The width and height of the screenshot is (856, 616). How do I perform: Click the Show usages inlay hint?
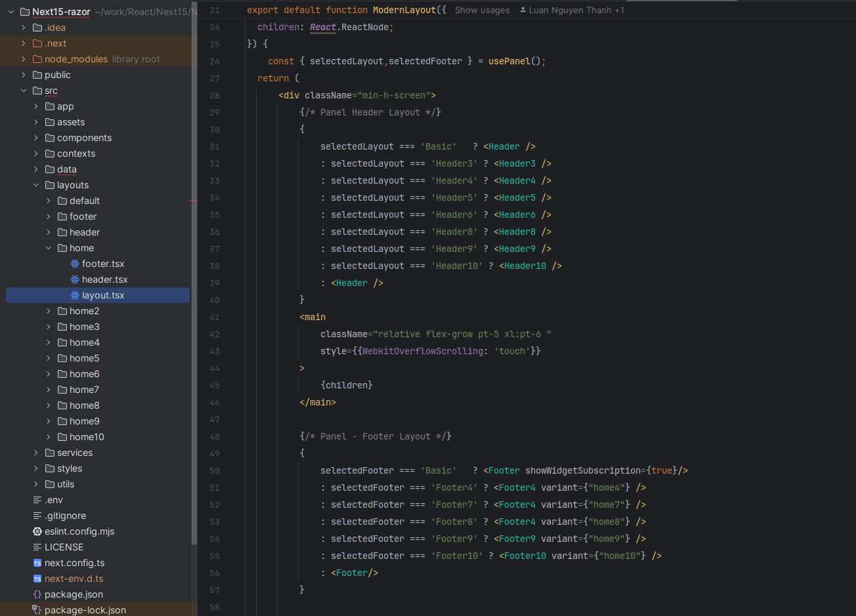click(x=482, y=10)
